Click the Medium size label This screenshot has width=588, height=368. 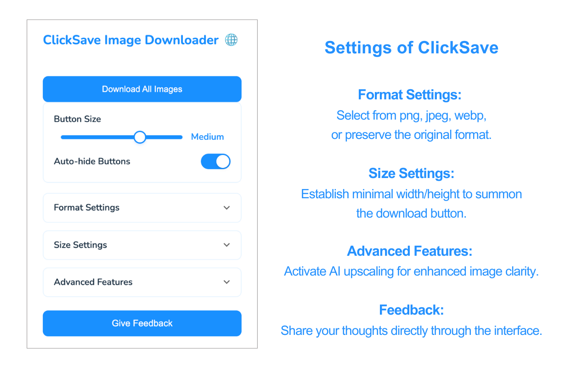point(207,137)
